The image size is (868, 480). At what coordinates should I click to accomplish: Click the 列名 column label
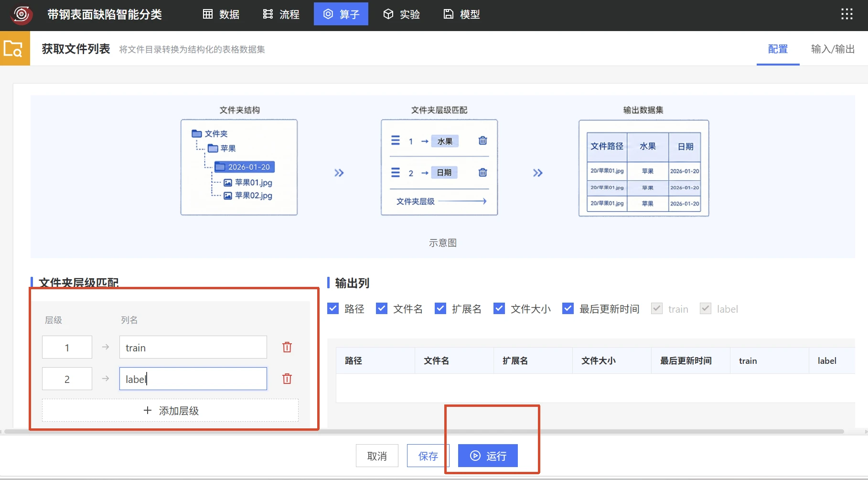point(129,320)
